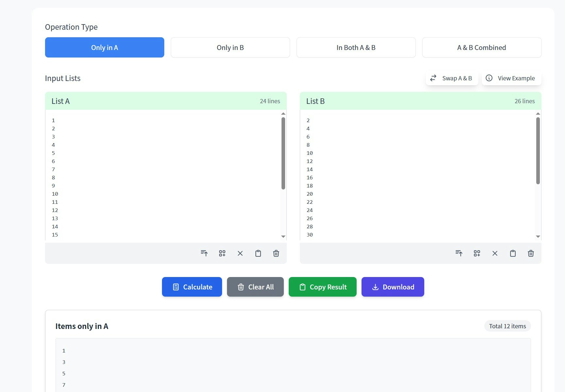Delete List B contents with trash icon

[531, 253]
